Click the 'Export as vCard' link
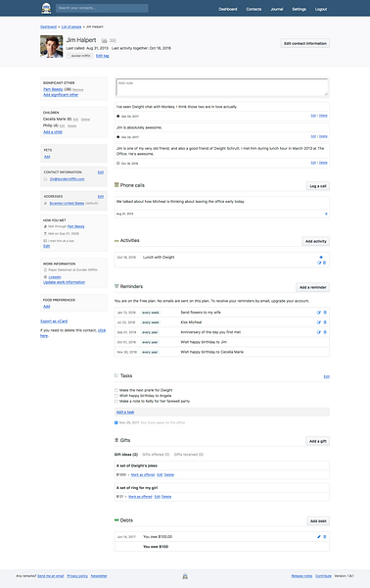This screenshot has height=588, width=370. coord(54,321)
